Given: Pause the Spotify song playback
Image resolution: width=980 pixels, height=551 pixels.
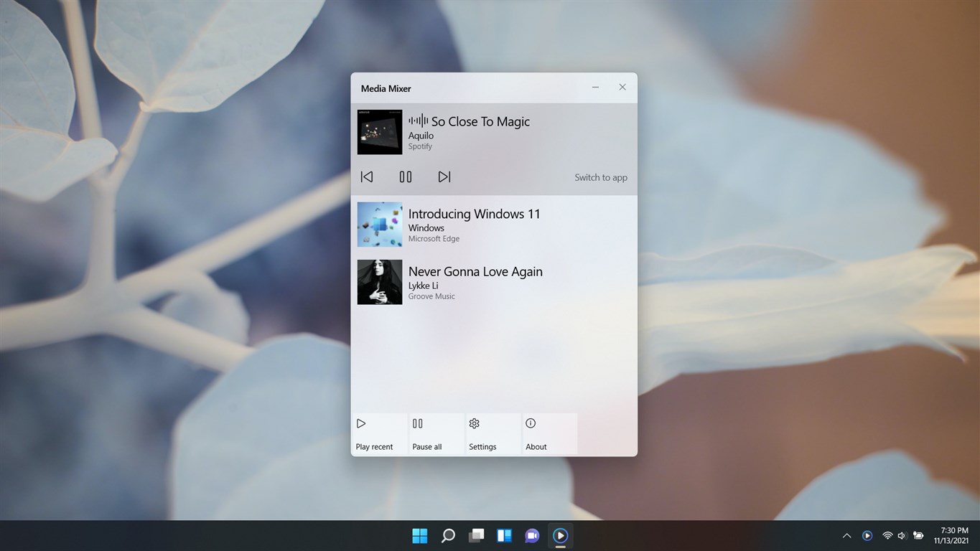Looking at the screenshot, I should (x=406, y=176).
